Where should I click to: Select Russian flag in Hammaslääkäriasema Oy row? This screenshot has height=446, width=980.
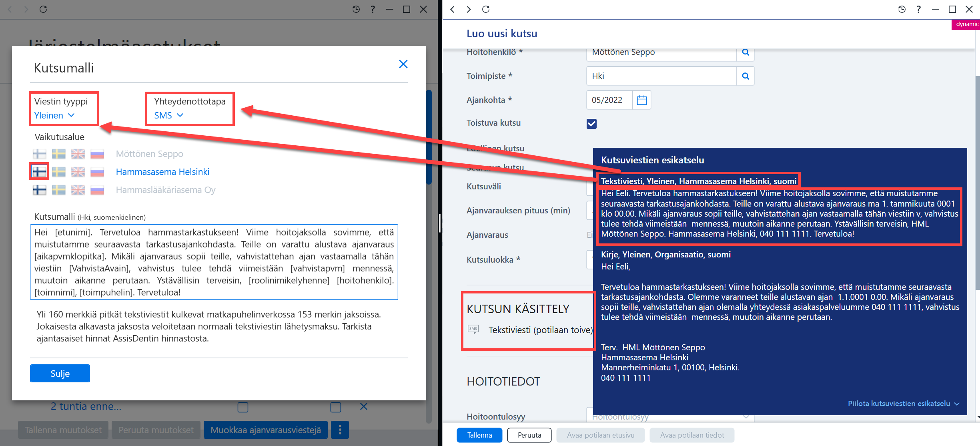[x=97, y=190]
